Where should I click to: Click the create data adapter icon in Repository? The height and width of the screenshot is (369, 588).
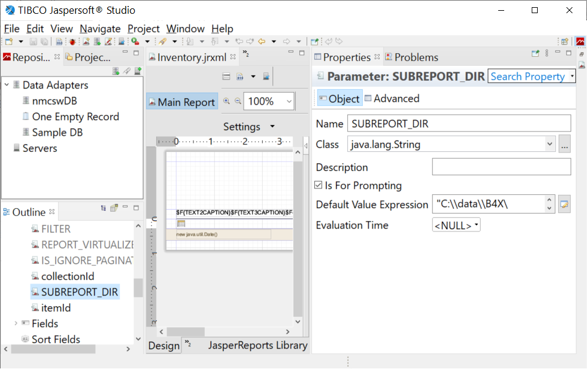tap(116, 71)
